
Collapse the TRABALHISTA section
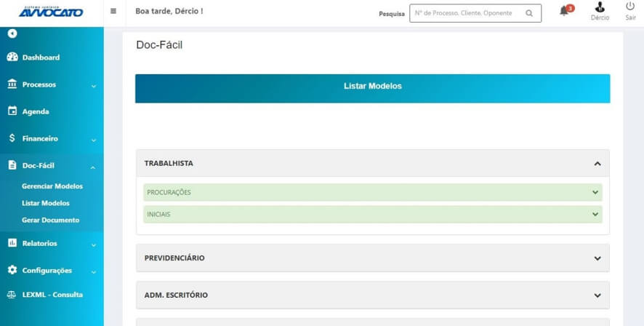tap(597, 164)
